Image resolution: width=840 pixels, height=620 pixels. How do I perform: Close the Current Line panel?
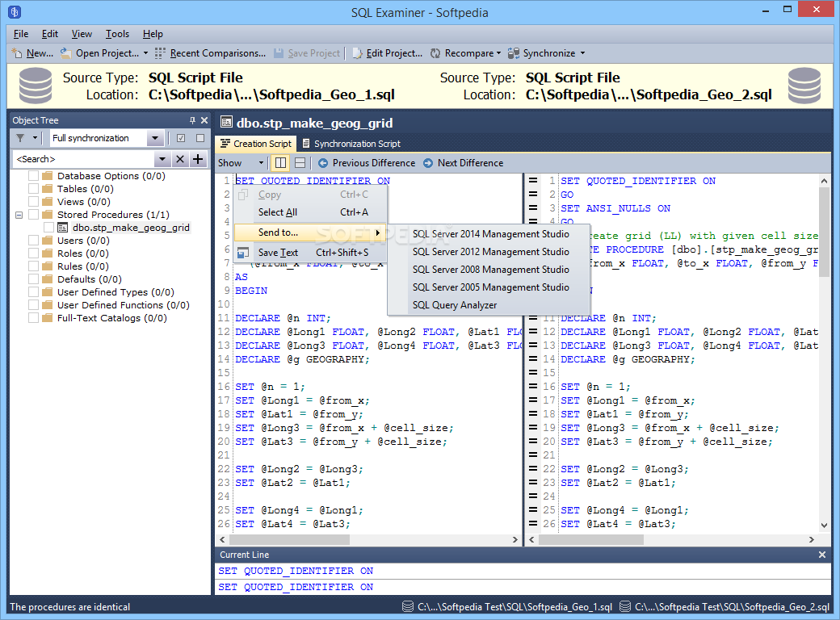[822, 555]
